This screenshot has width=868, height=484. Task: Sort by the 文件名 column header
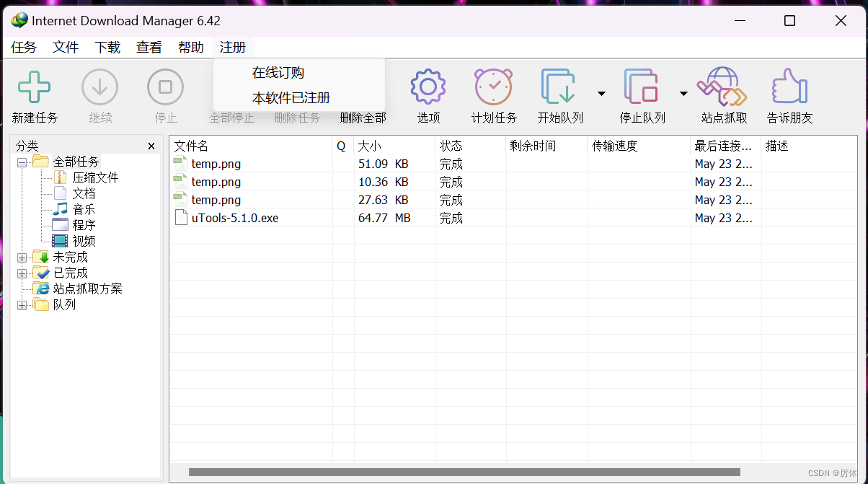251,146
